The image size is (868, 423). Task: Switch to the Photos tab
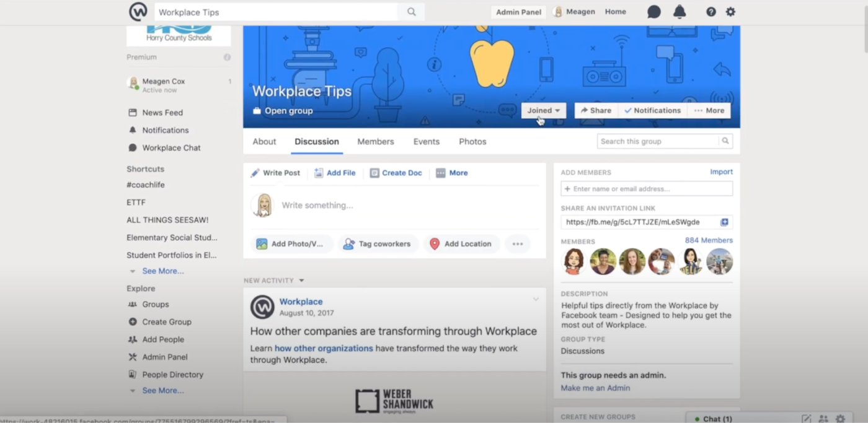click(x=472, y=142)
